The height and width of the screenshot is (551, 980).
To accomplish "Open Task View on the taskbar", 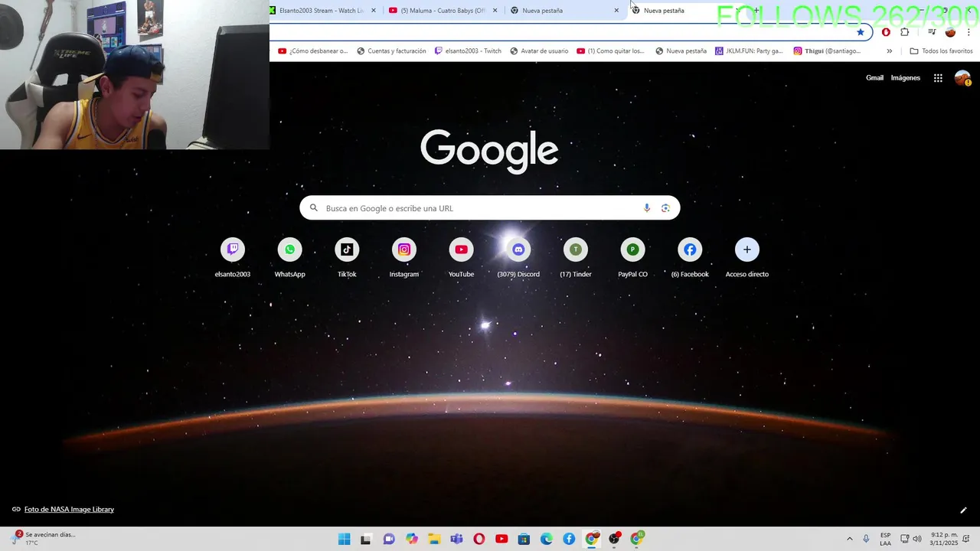I will [x=366, y=539].
